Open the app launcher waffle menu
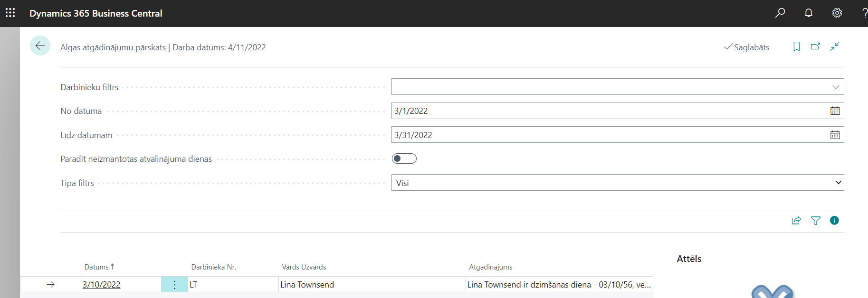 pyautogui.click(x=10, y=13)
